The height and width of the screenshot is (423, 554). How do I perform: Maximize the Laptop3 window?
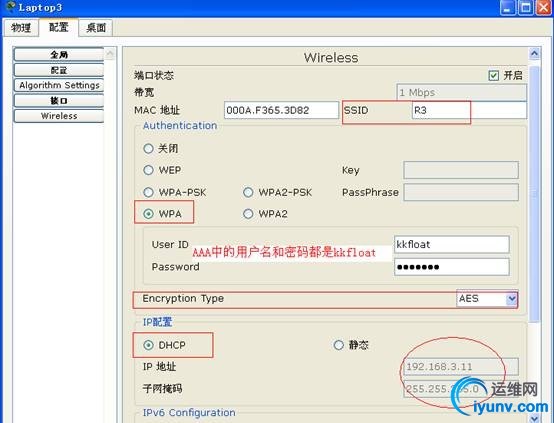coord(526,7)
